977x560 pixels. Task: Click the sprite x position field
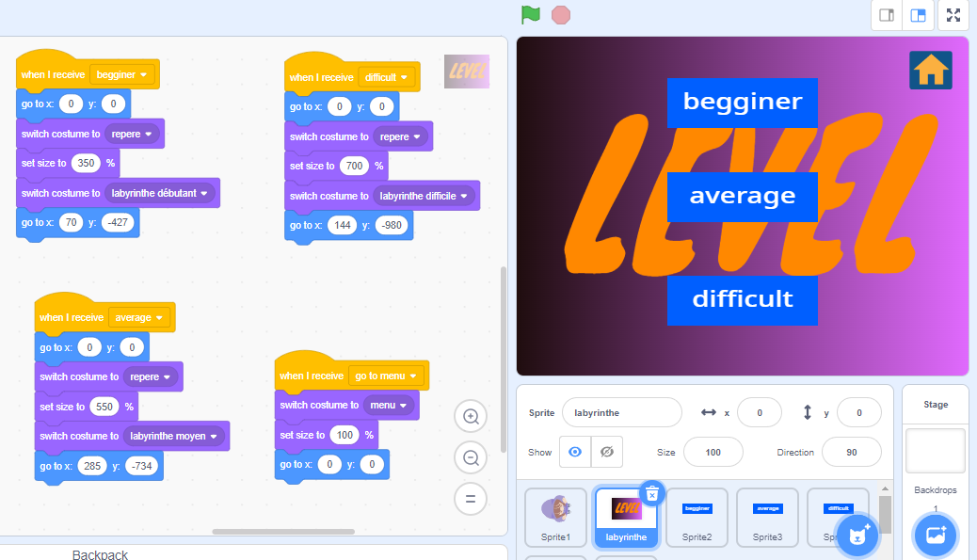click(760, 412)
